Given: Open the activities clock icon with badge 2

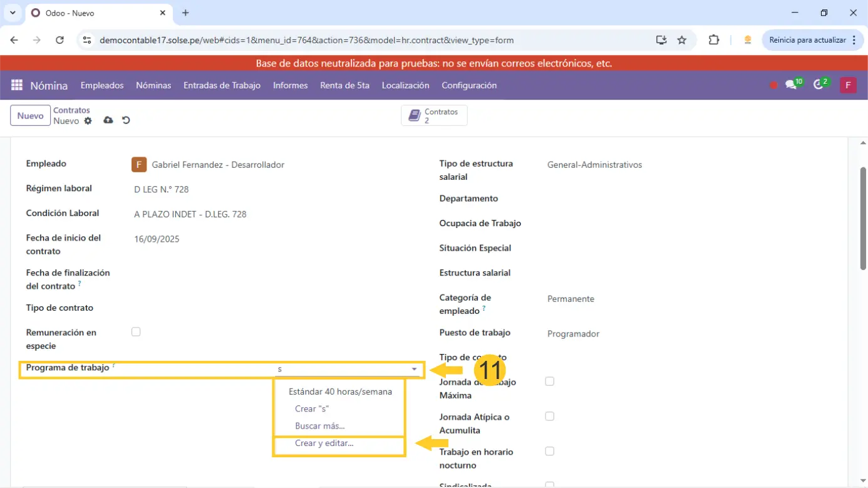Looking at the screenshot, I should tap(819, 85).
